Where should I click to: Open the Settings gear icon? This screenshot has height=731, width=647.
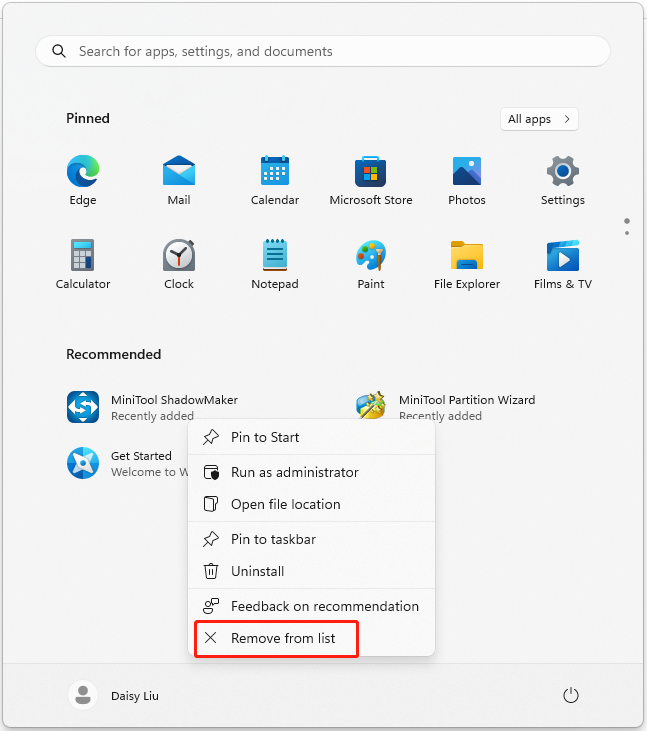pyautogui.click(x=563, y=172)
